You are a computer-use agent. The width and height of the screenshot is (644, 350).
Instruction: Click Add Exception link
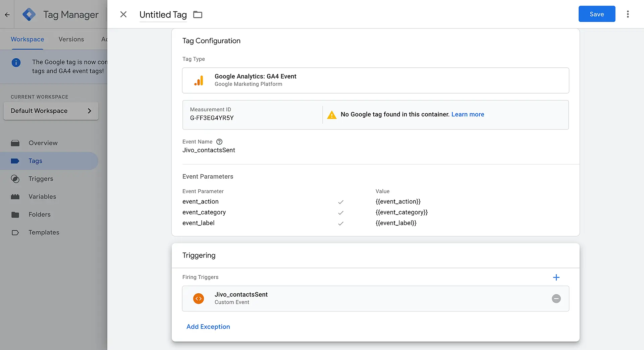point(208,327)
